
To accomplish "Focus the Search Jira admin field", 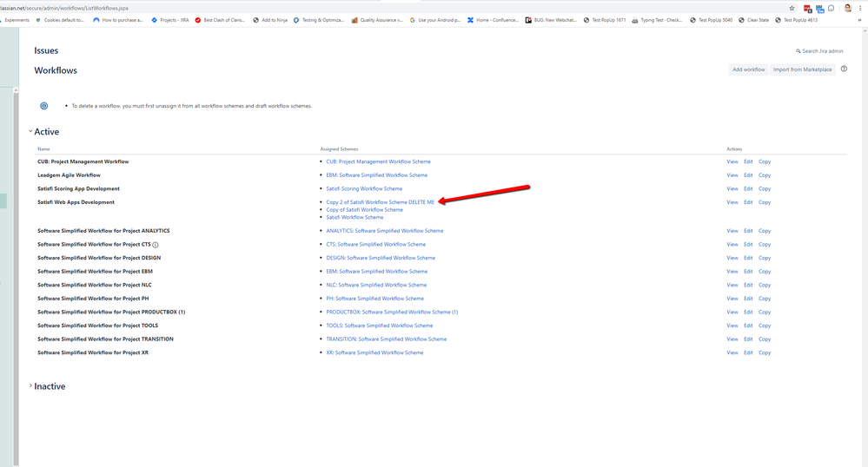I will [820, 51].
